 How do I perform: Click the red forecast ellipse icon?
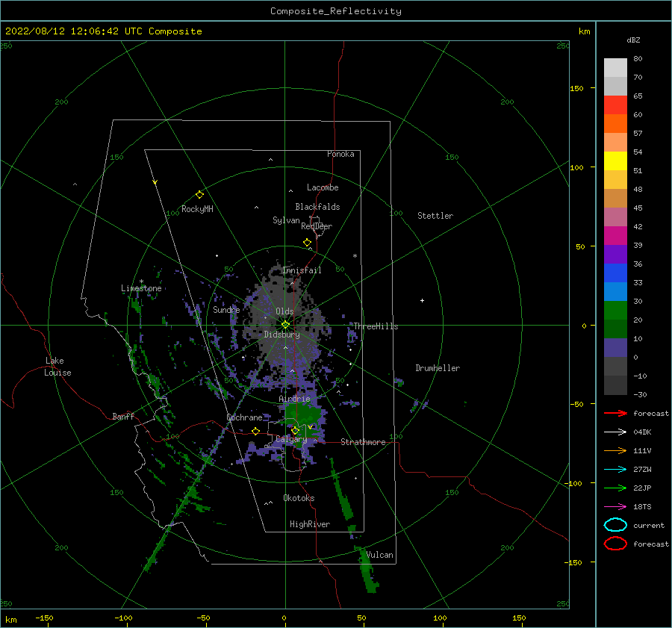(615, 544)
